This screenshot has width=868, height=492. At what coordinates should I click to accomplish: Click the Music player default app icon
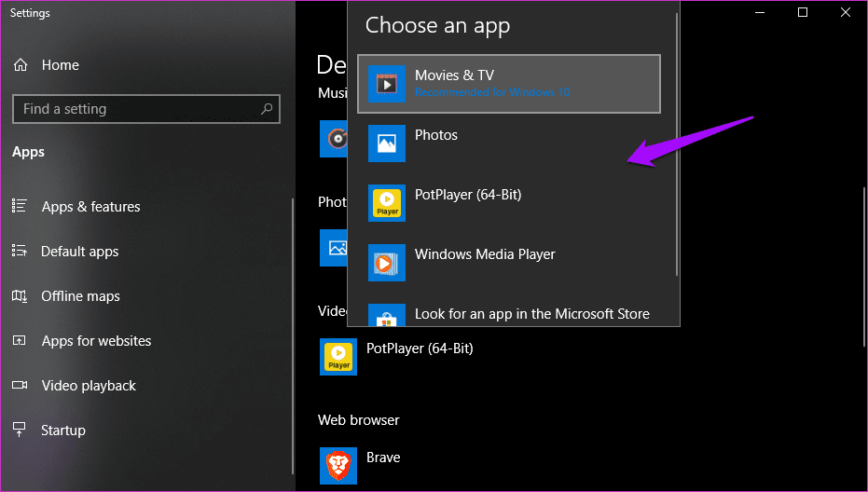point(333,139)
